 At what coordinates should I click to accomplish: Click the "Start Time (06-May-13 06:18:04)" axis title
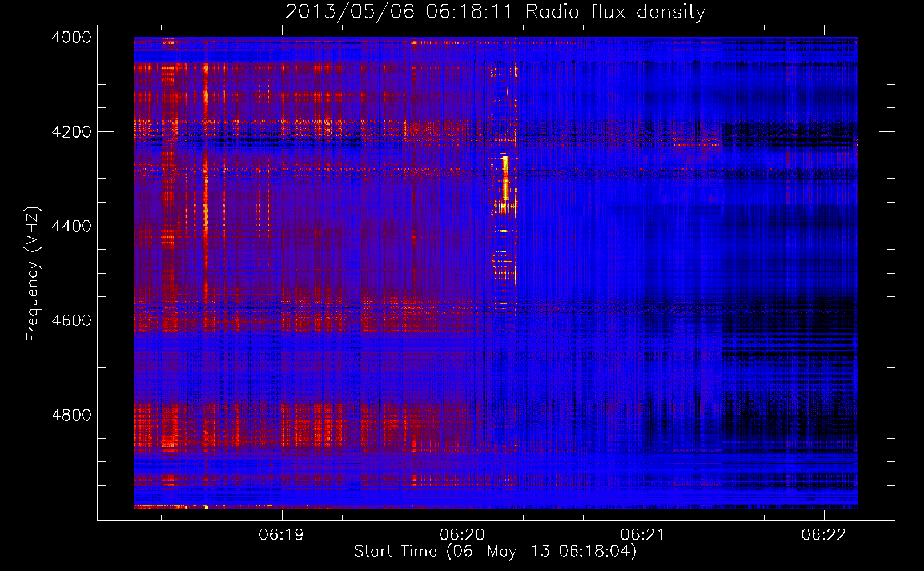tap(495, 552)
